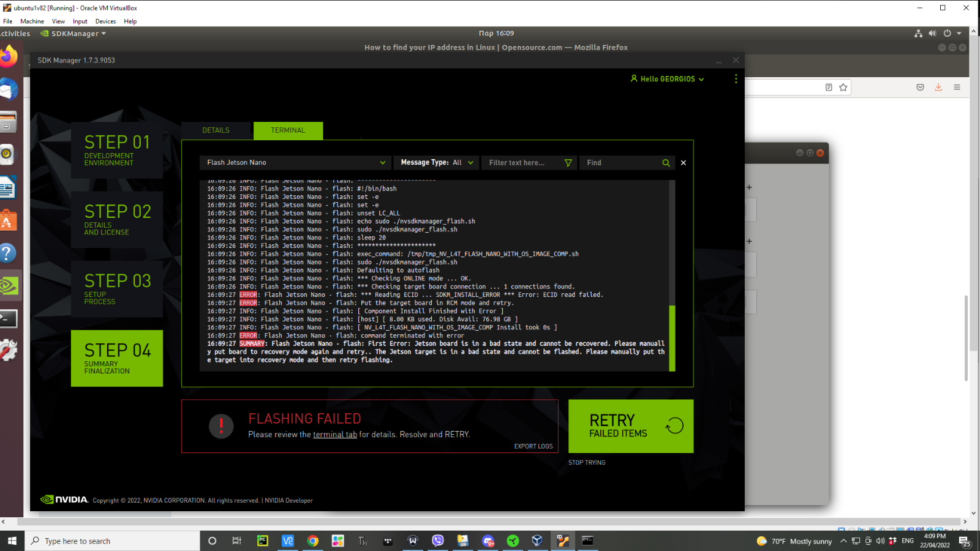Switch to the TERMINAL tab
Image resolution: width=980 pixels, height=551 pixels.
[288, 130]
